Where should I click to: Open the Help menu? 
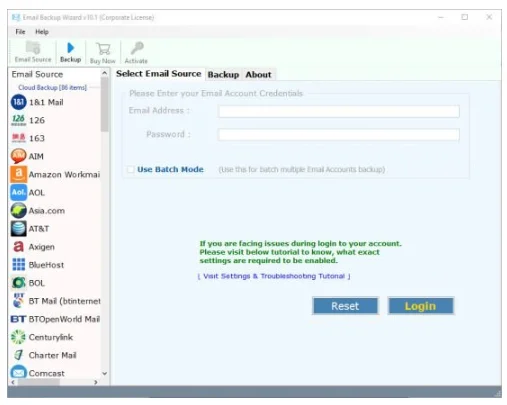click(x=42, y=32)
